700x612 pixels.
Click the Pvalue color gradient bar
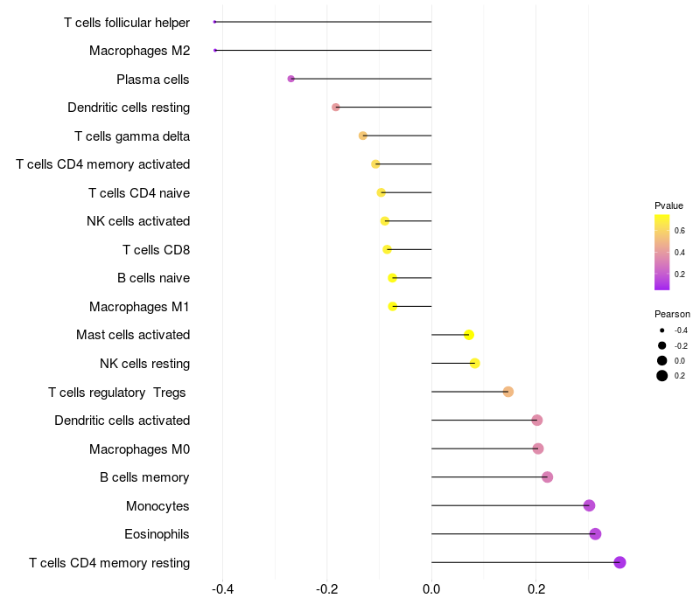tap(662, 252)
